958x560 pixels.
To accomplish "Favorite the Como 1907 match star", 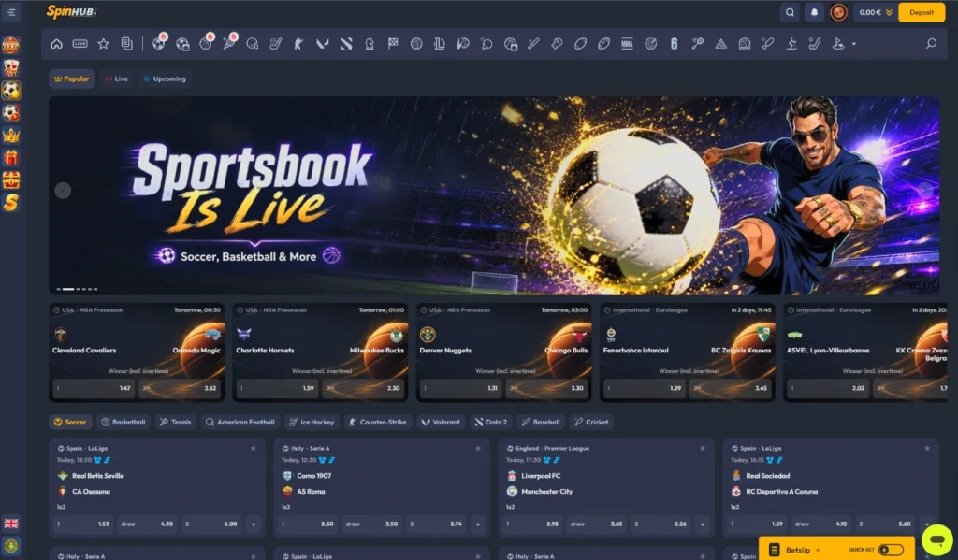I will click(x=478, y=448).
